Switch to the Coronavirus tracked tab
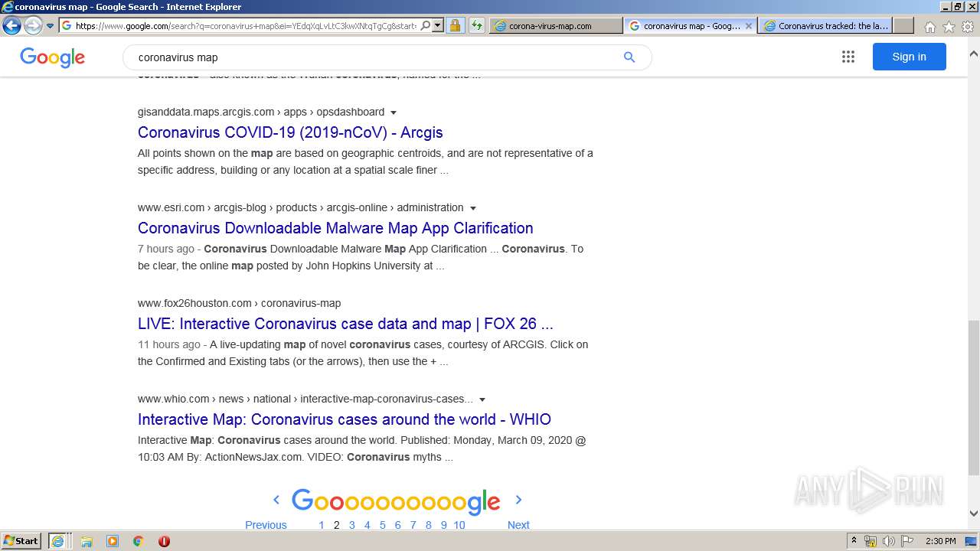 click(x=825, y=25)
